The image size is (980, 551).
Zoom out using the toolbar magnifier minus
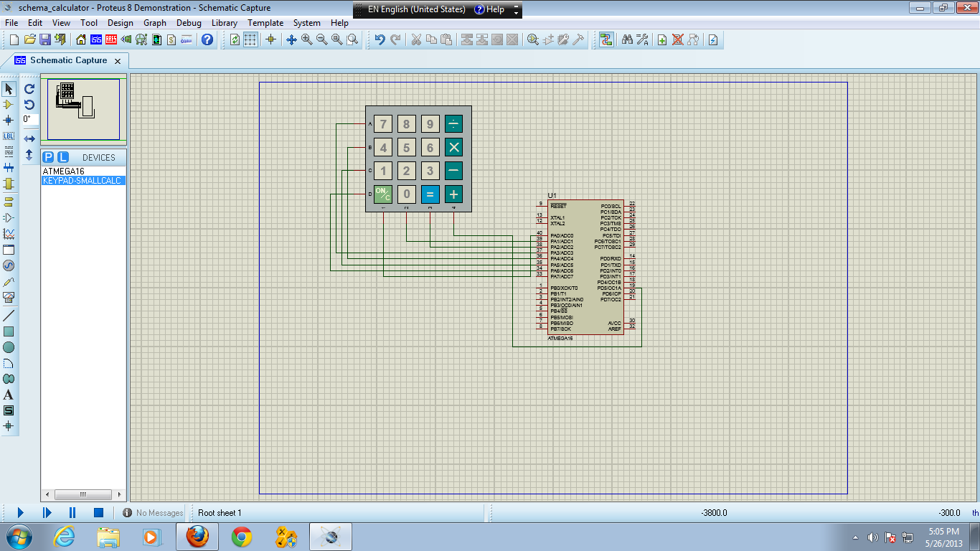(321, 39)
